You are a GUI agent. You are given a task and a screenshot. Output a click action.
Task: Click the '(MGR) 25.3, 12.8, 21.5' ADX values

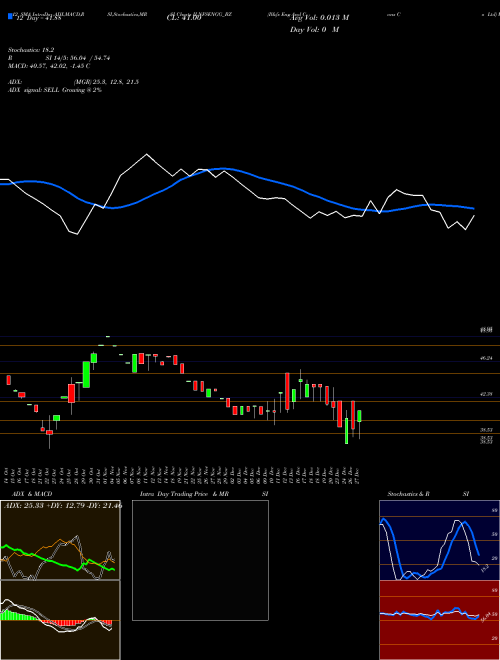[106, 82]
